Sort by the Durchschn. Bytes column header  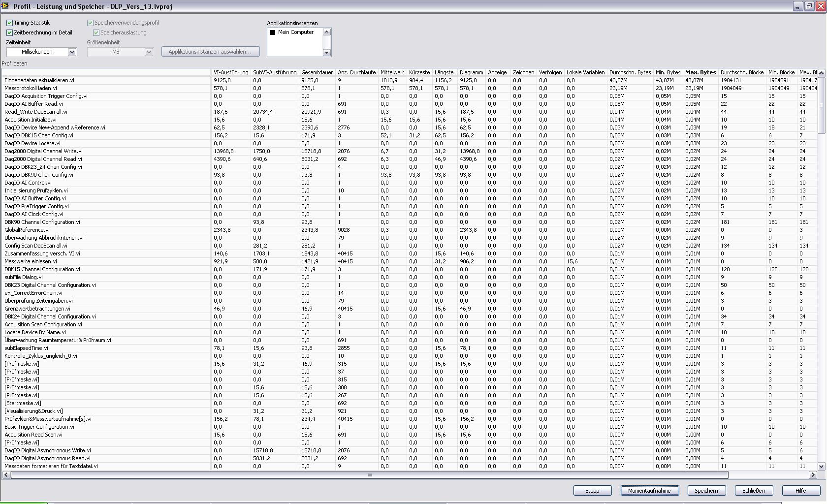click(630, 72)
